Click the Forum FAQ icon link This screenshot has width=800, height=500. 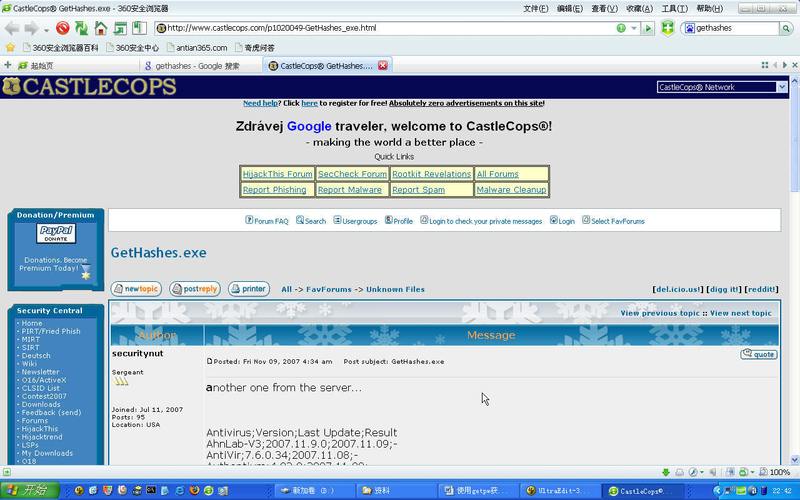coord(266,221)
